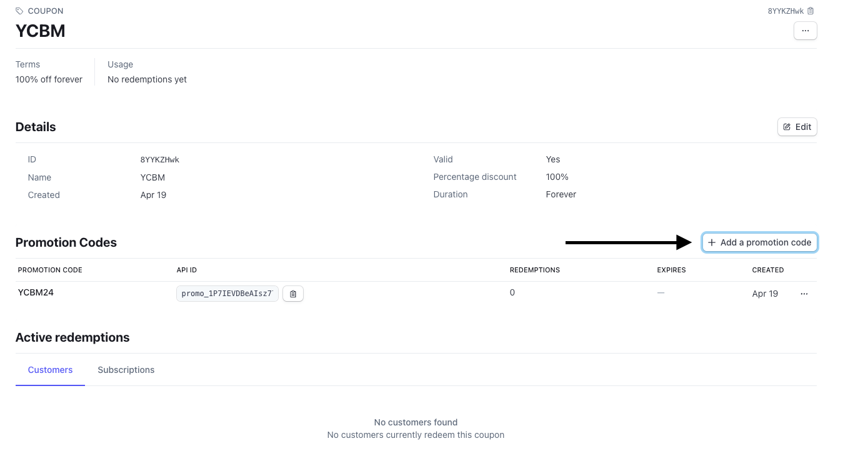Viewport: 868px width, 461px height.
Task: Select the YCBM24 promotion code
Action: 36,292
